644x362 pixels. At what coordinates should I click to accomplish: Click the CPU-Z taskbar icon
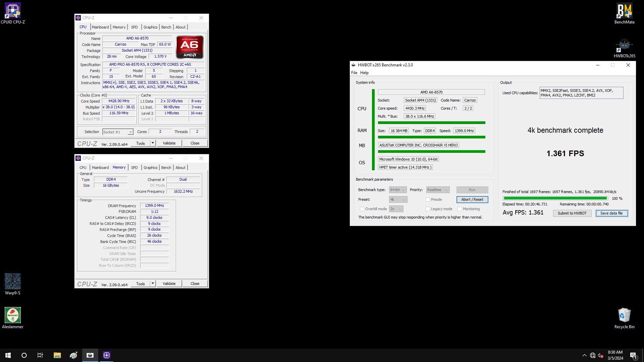106,355
